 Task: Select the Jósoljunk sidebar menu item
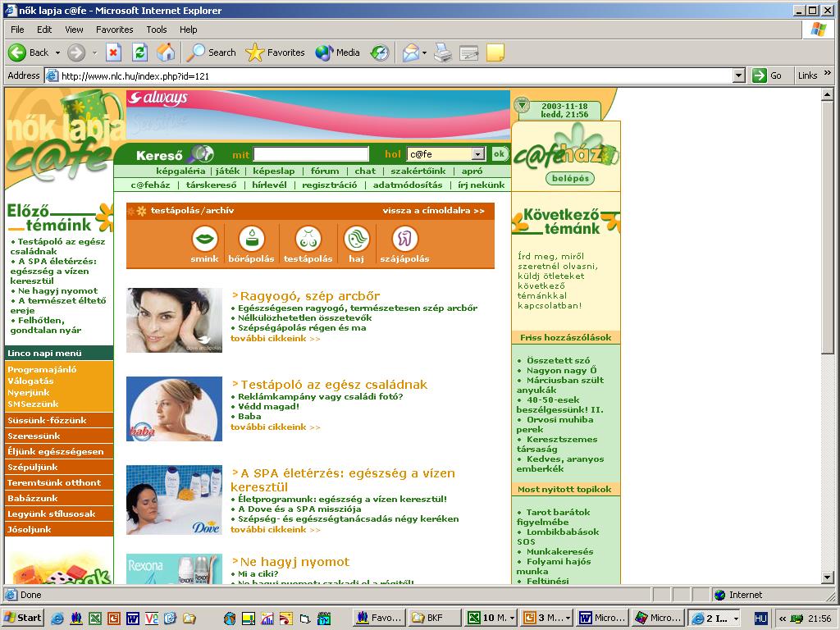coord(59,529)
